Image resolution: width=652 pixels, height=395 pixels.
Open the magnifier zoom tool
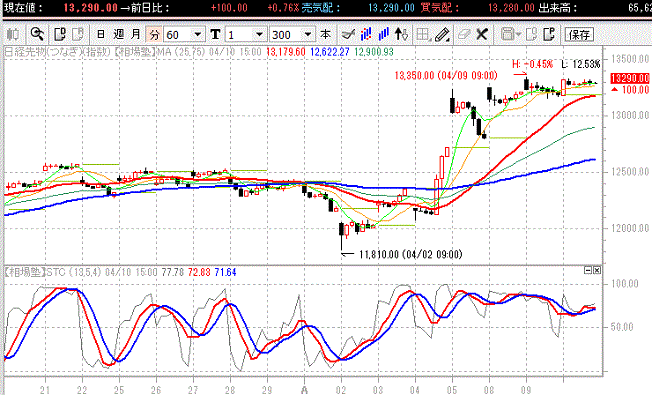(37, 35)
